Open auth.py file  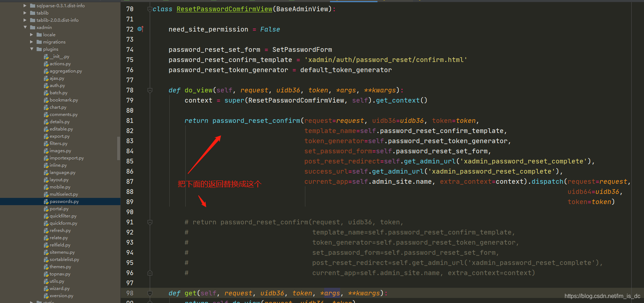(x=57, y=86)
